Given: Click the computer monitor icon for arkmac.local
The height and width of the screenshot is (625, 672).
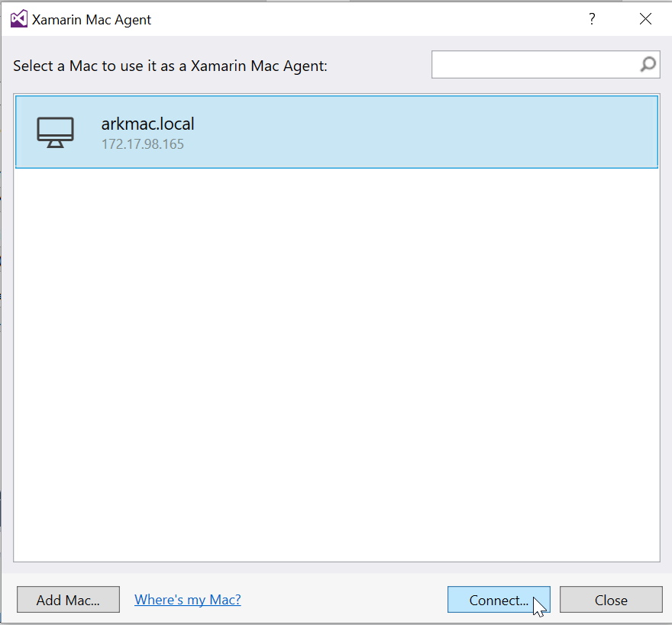Looking at the screenshot, I should click(55, 132).
